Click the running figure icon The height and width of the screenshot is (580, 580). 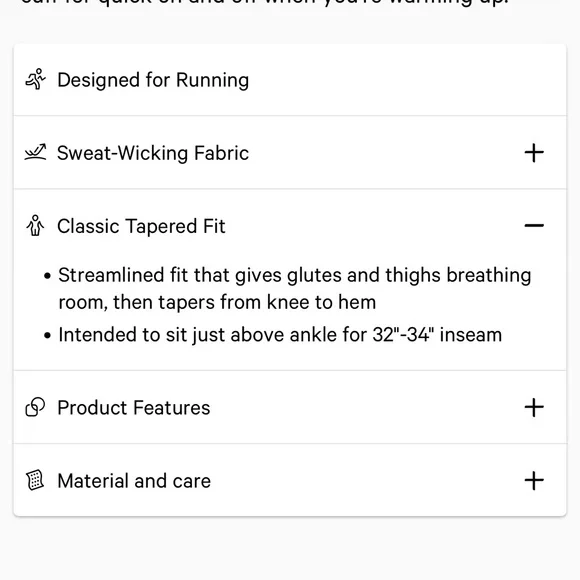[x=36, y=79]
